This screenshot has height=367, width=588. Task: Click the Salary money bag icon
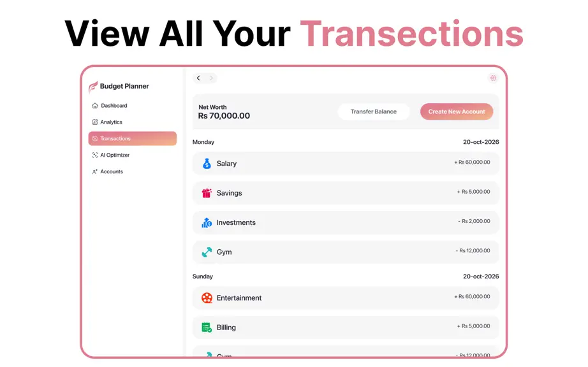tap(207, 164)
